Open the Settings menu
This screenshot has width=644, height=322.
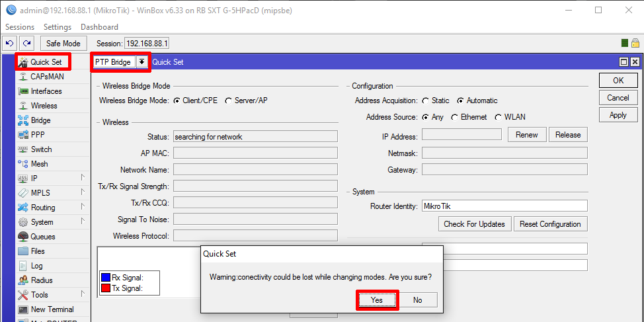click(x=58, y=27)
